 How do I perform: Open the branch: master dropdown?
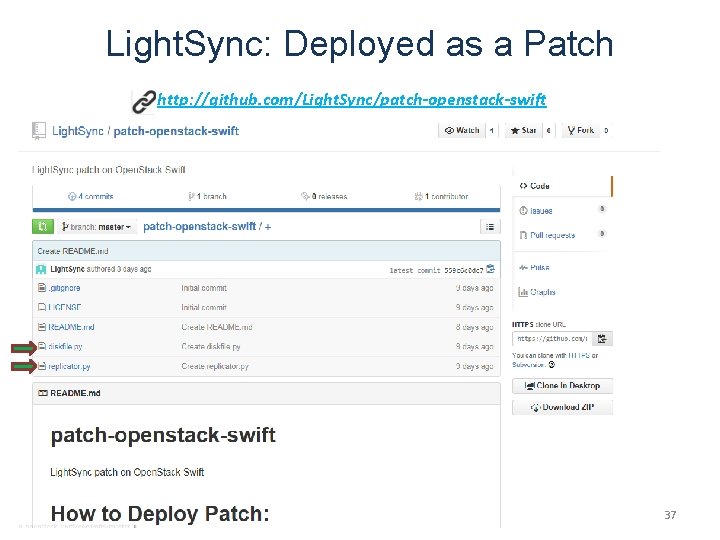click(x=96, y=227)
